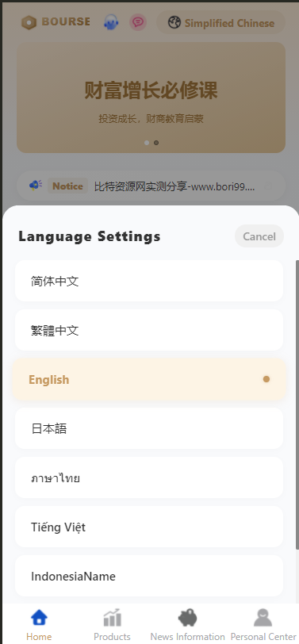
Task: Select 繁體中文 language option
Action: (x=149, y=330)
